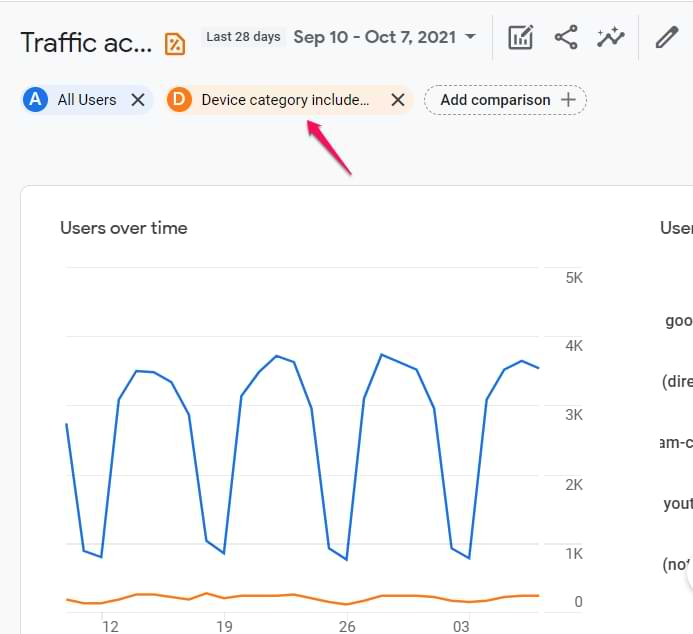Open the Insights sparkline icon
The width and height of the screenshot is (693, 634).
coord(611,38)
